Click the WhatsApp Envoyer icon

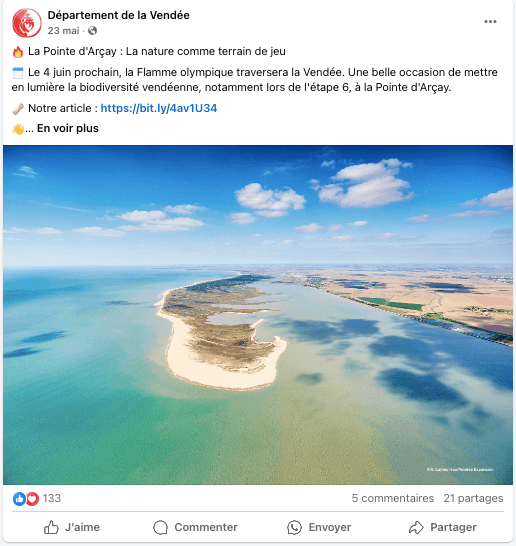(x=294, y=527)
